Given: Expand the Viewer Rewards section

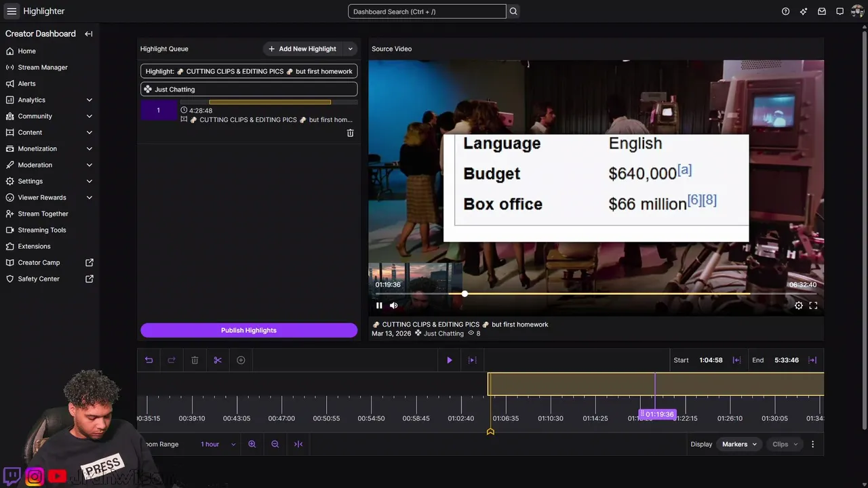Looking at the screenshot, I should tap(90, 197).
